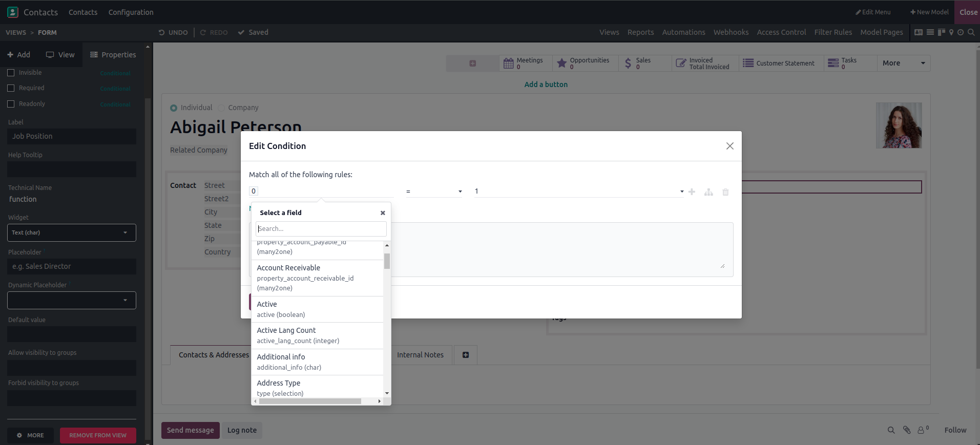Screen dimensions: 980x445
Task: Click the Meetings calendar icon
Action: tap(508, 63)
